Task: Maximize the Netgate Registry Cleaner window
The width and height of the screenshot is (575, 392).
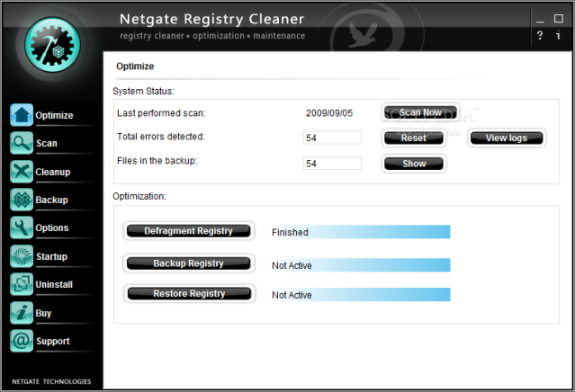Action: coord(558,18)
